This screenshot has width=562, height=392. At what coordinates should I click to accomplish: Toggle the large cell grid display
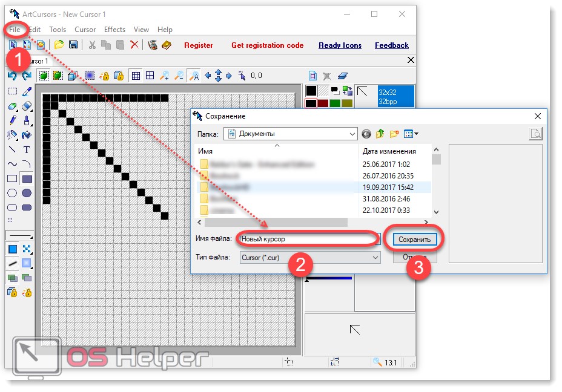coord(150,76)
